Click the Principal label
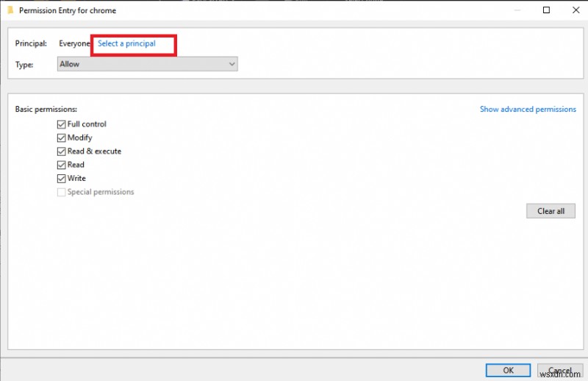 click(31, 43)
